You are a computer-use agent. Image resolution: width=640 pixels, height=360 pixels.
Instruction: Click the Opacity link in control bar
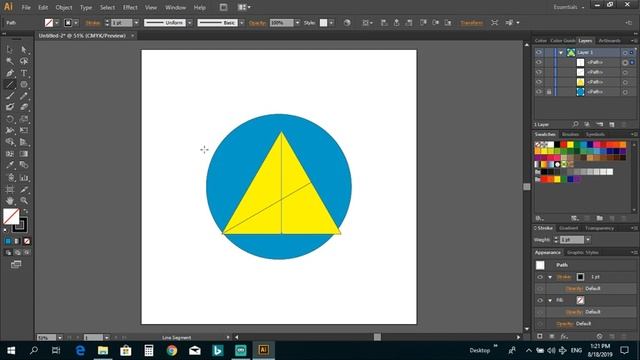coord(258,23)
